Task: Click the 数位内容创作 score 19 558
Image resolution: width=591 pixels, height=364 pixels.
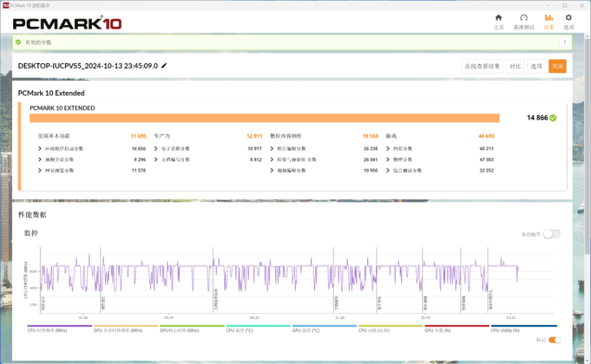Action: [370, 136]
